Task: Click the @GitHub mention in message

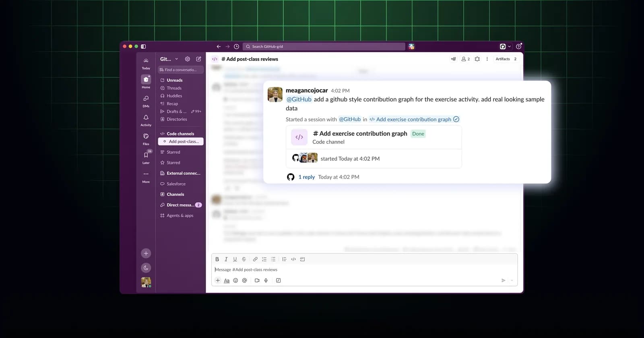Action: [299, 99]
